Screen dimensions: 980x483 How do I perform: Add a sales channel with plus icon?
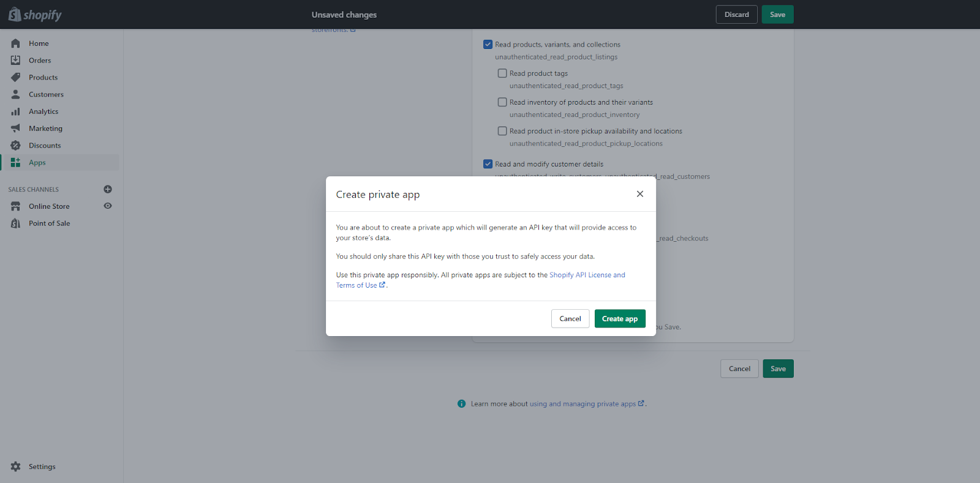click(x=108, y=189)
